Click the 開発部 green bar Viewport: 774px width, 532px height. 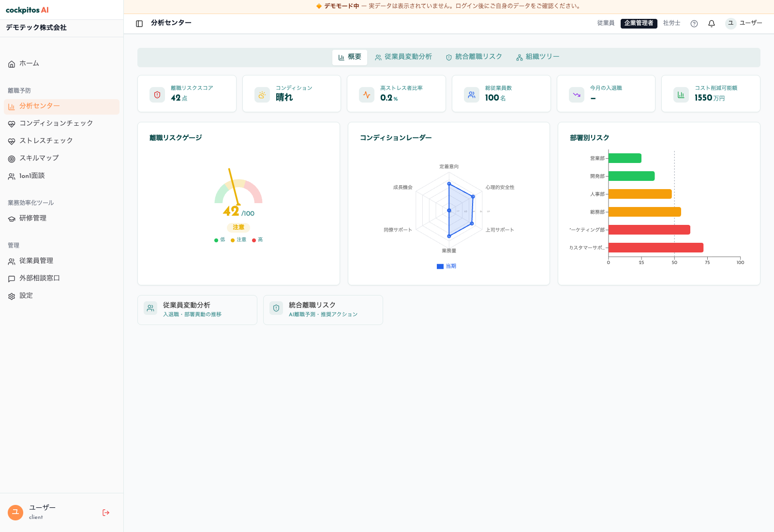[x=632, y=176]
